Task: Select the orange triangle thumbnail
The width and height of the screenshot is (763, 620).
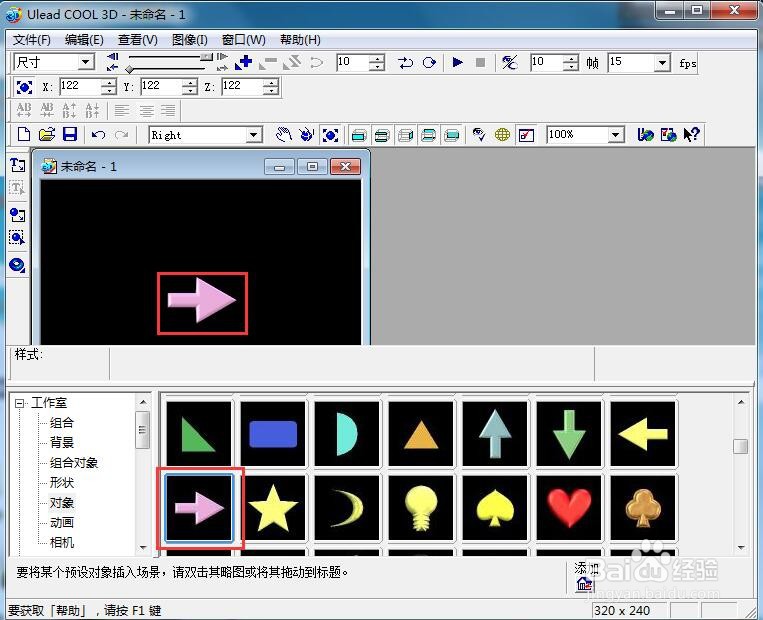Action: coord(420,434)
